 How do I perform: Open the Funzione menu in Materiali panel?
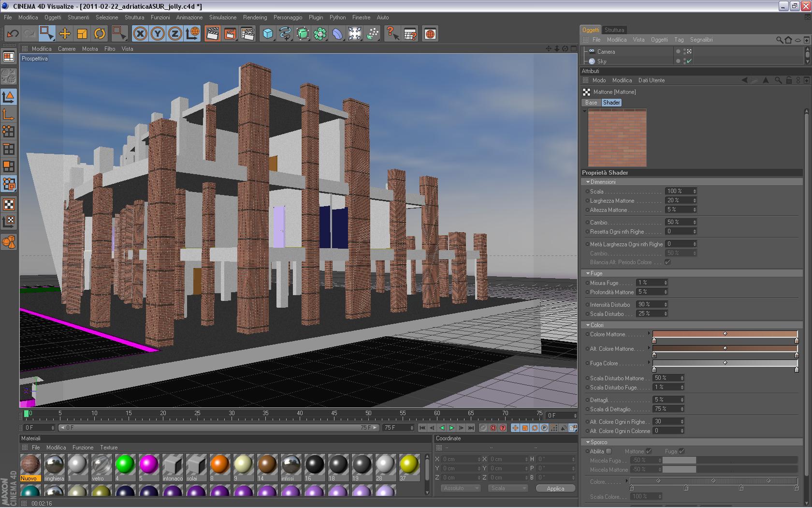(83, 448)
